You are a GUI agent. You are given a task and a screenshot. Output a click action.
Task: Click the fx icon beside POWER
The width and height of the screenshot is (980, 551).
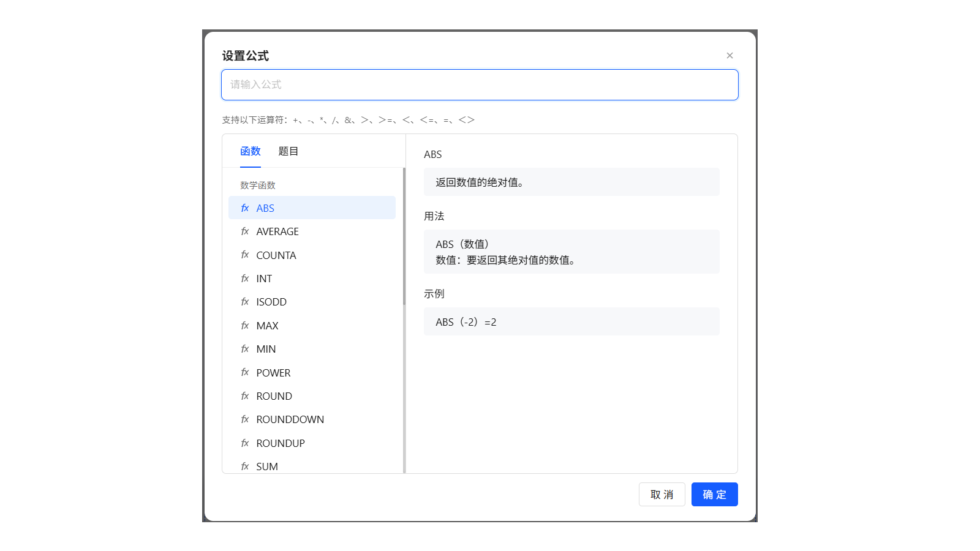coord(245,372)
